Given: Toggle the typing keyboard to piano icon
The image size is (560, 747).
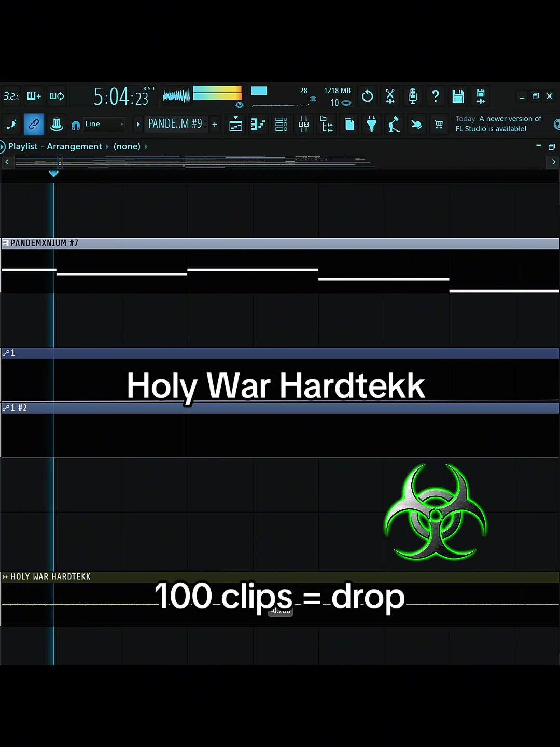Looking at the screenshot, I should [x=11, y=125].
